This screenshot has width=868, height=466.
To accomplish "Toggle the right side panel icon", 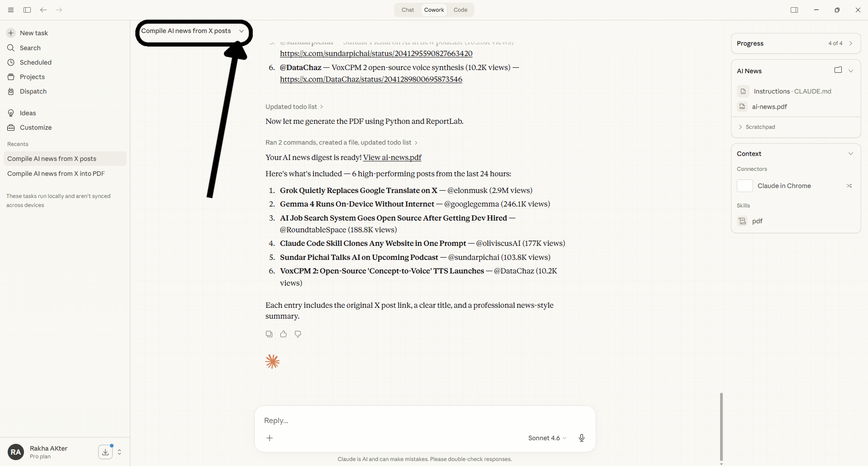I will click(x=794, y=10).
